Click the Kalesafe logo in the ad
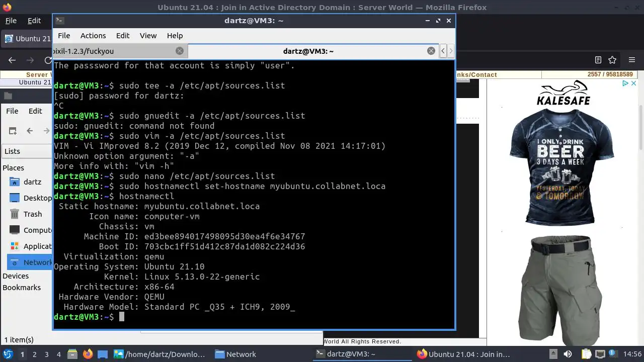The height and width of the screenshot is (362, 644). coord(563,94)
